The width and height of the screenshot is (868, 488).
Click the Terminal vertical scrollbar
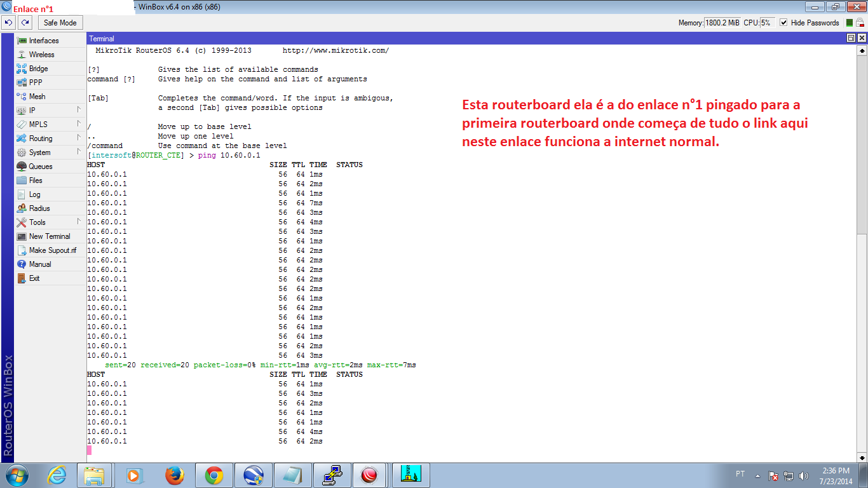point(862,191)
